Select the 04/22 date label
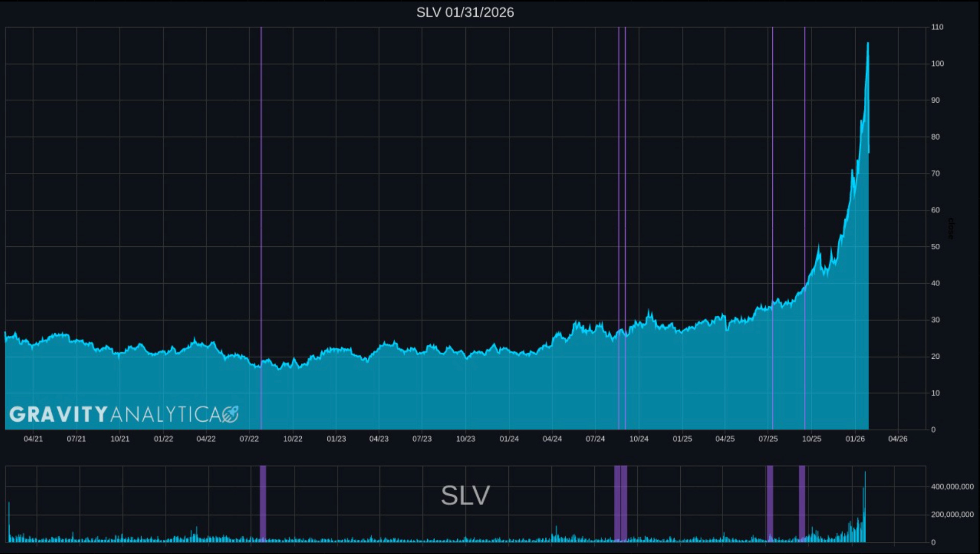This screenshot has height=554, width=980. 206,439
